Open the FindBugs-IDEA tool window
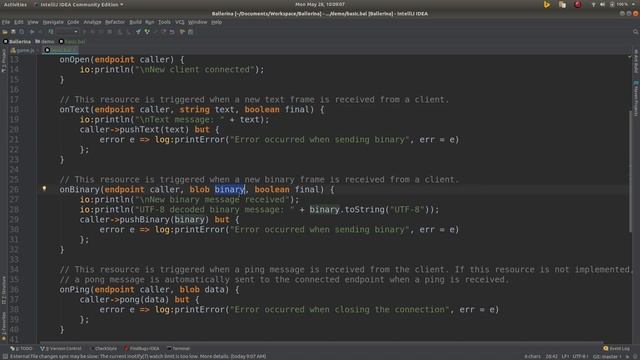This screenshot has width=640, height=360. [142, 349]
